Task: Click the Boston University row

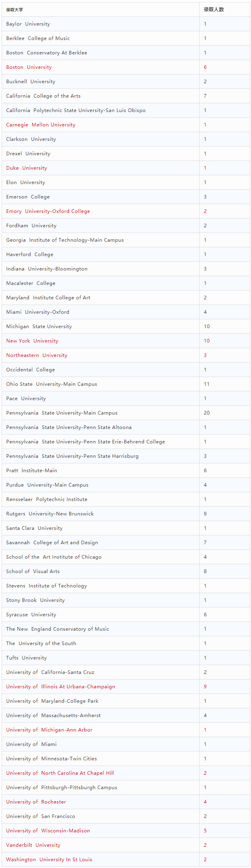Action: [125, 67]
